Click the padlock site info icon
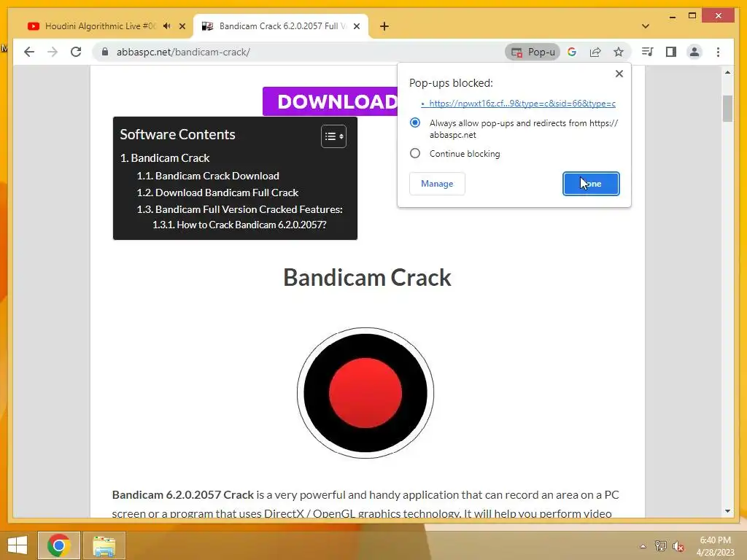This screenshot has width=747, height=560. point(105,52)
